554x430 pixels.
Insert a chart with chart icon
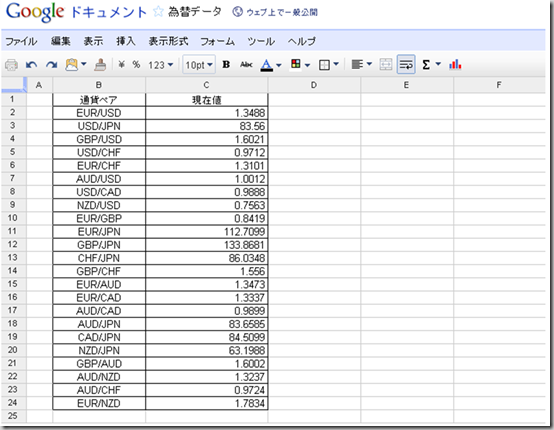(455, 65)
